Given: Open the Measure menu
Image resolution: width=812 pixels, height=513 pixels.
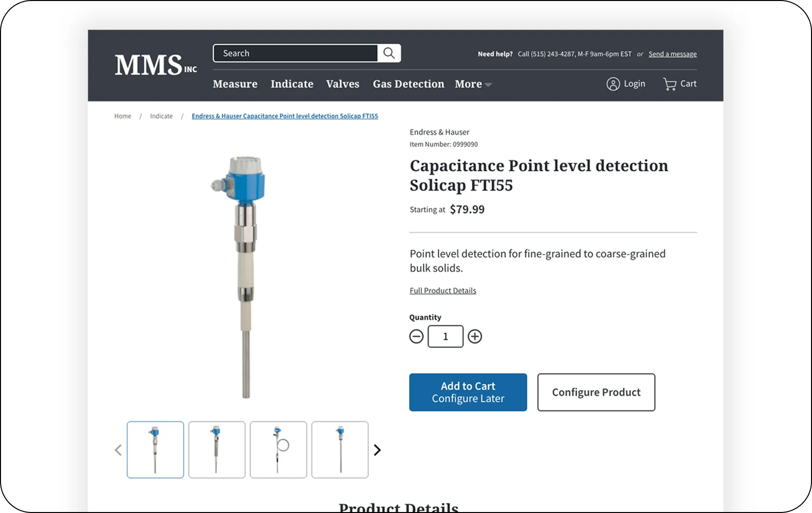Looking at the screenshot, I should pos(235,84).
